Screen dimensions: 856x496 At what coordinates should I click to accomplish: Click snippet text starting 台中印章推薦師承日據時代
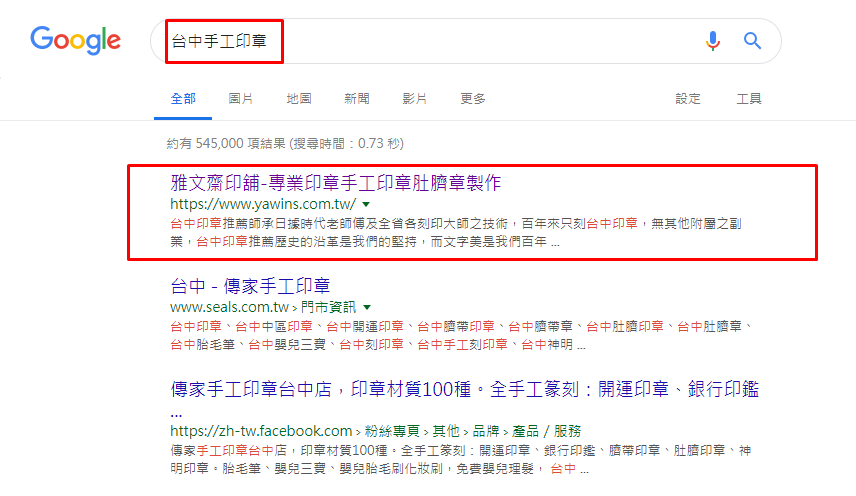456,232
